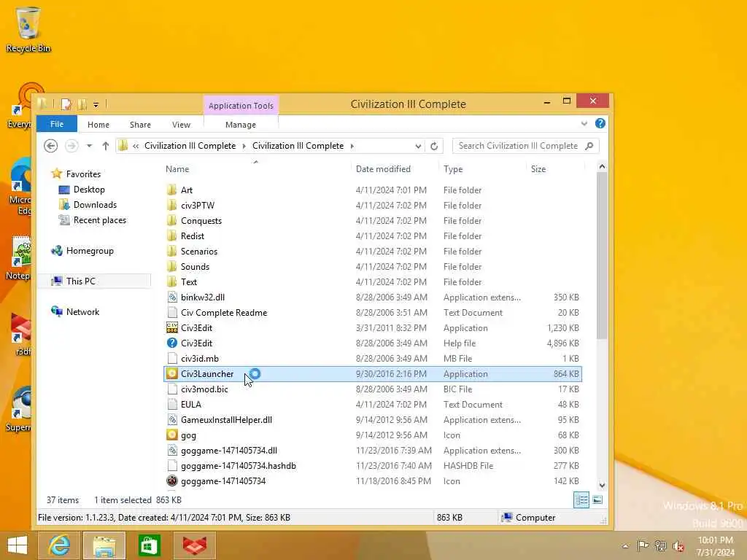Open red app on the taskbar
747x560 pixels.
coord(194,545)
